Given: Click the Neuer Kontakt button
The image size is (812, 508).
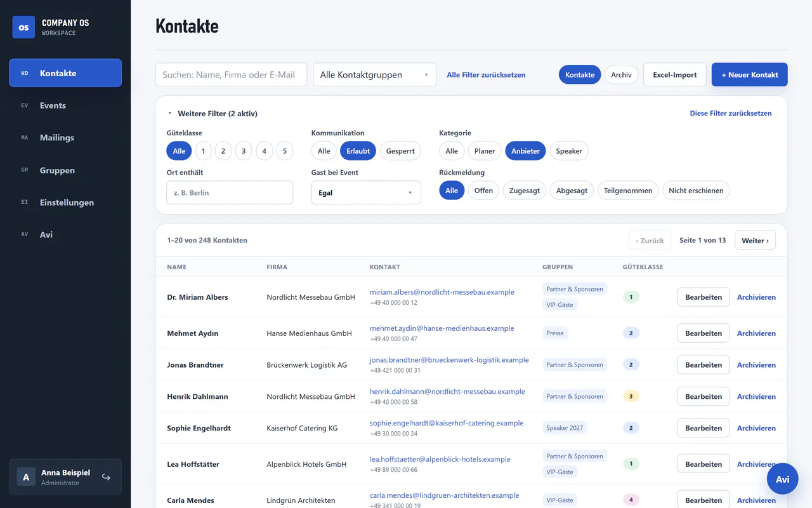Looking at the screenshot, I should coord(750,74).
